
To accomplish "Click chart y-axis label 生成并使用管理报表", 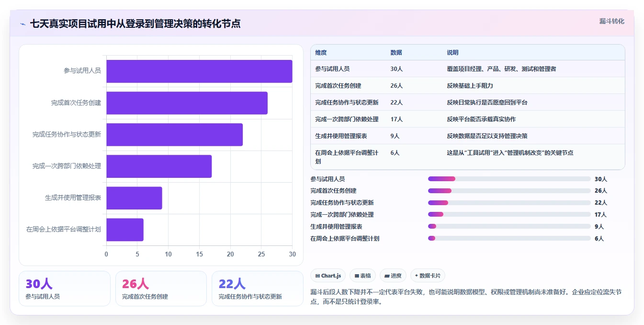I will [x=73, y=198].
